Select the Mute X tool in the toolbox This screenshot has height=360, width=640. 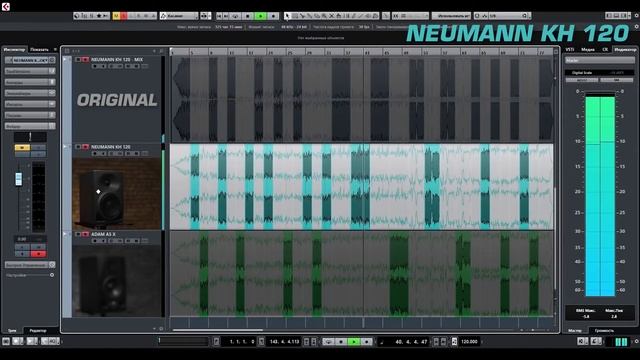coord(331,16)
